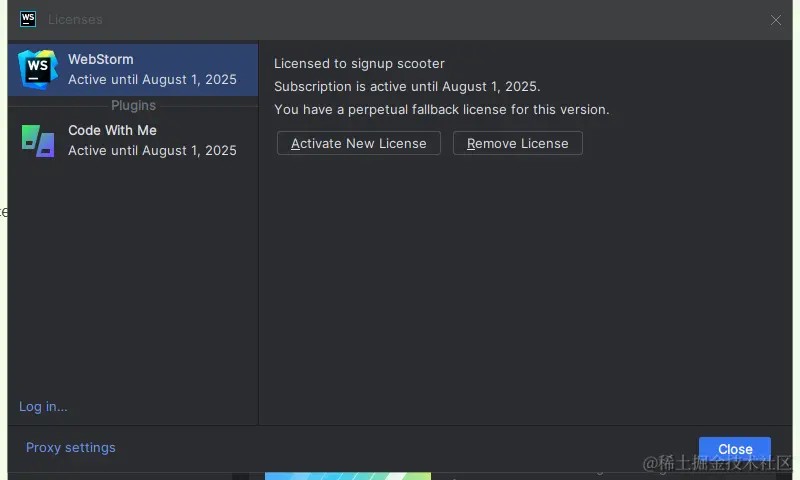Click the Licenses dialog title
The height and width of the screenshot is (480, 800).
coord(75,19)
